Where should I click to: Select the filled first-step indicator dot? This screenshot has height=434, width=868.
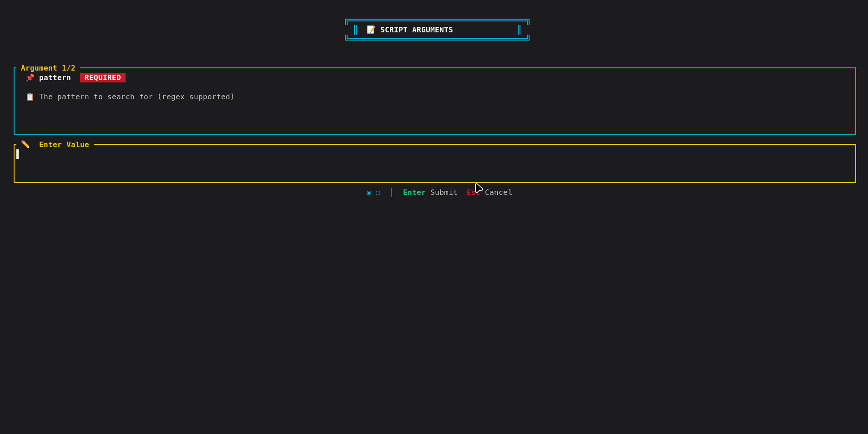pos(369,193)
